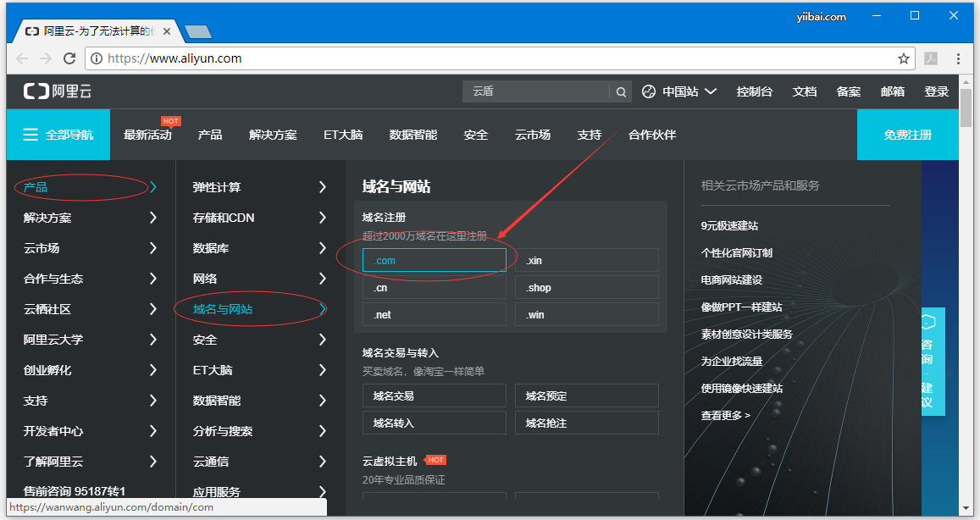Click the Aliyun logo in header

(x=58, y=91)
